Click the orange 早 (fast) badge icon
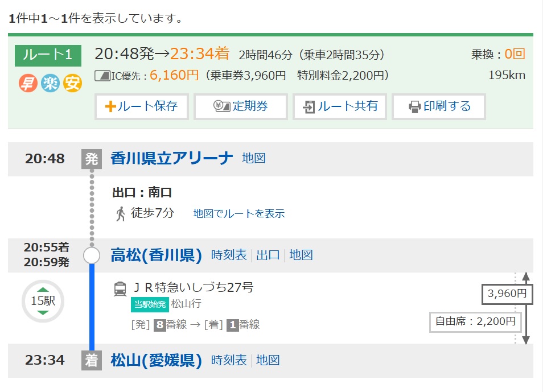Image resolution: width=543 pixels, height=392 pixels. tap(27, 84)
